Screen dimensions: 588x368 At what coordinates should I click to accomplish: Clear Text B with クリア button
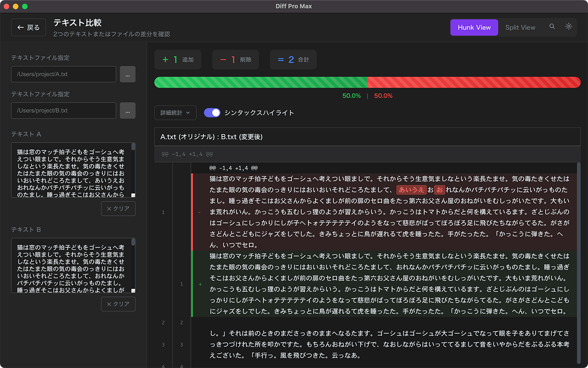point(118,304)
